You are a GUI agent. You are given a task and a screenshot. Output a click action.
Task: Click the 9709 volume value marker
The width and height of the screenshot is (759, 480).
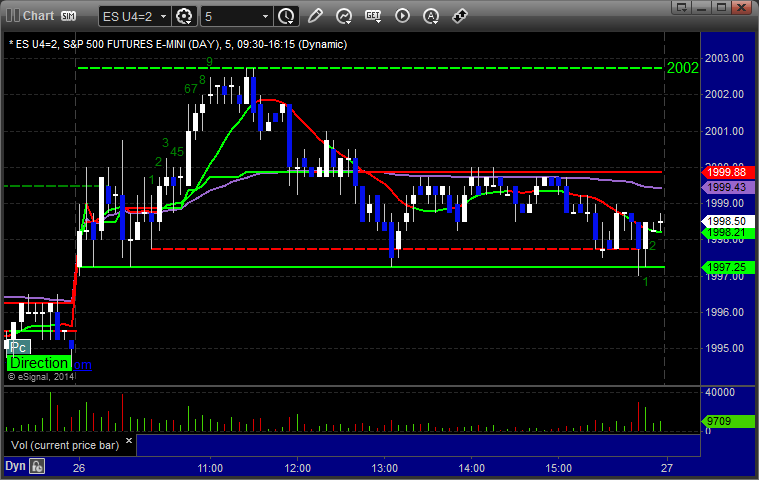pyautogui.click(x=728, y=421)
